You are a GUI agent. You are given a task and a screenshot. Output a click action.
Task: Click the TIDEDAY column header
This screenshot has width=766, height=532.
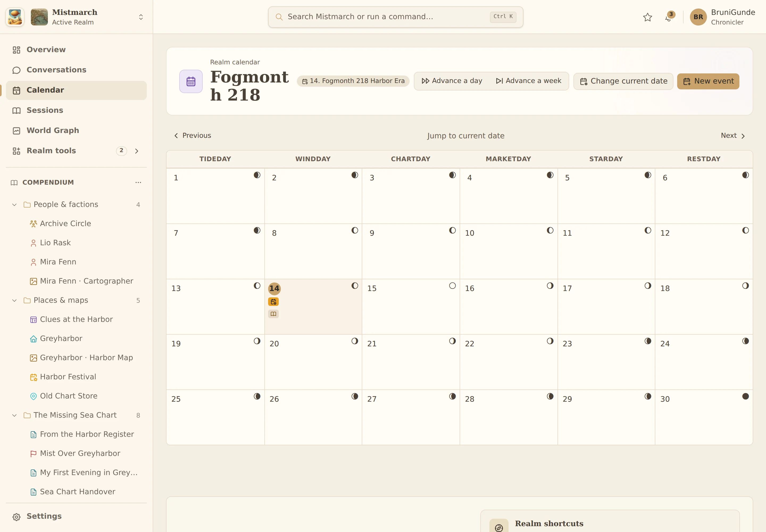pyautogui.click(x=215, y=159)
